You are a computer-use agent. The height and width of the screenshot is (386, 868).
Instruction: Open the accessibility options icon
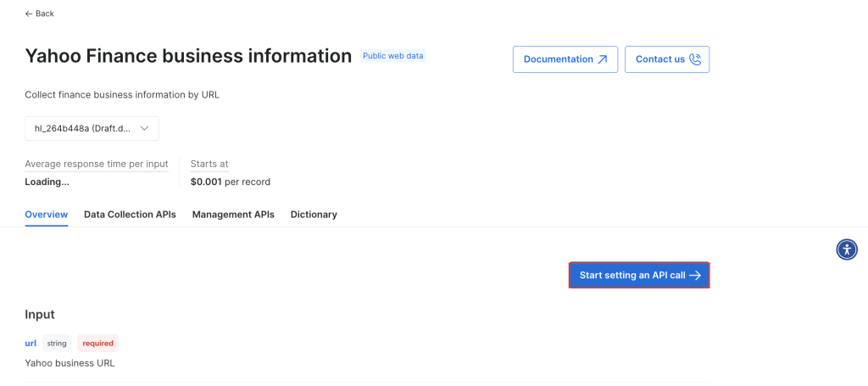coord(847,249)
